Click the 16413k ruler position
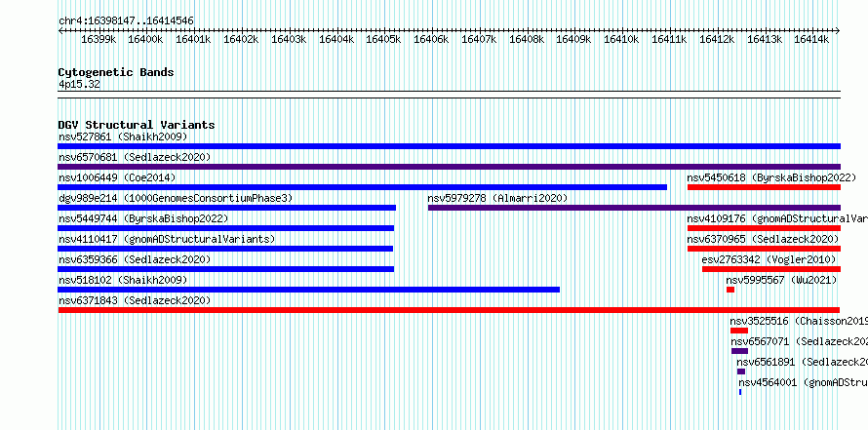The width and height of the screenshot is (868, 430). pos(765,39)
